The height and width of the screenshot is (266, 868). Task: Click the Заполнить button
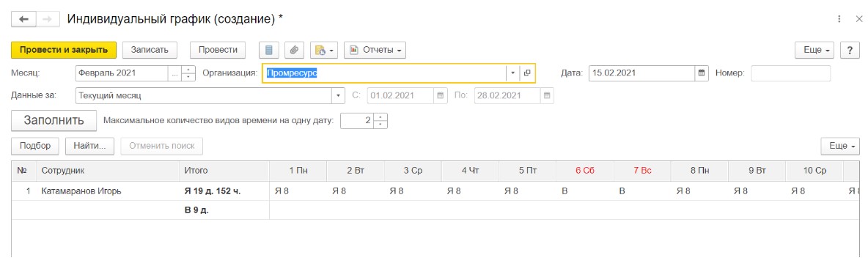[54, 120]
